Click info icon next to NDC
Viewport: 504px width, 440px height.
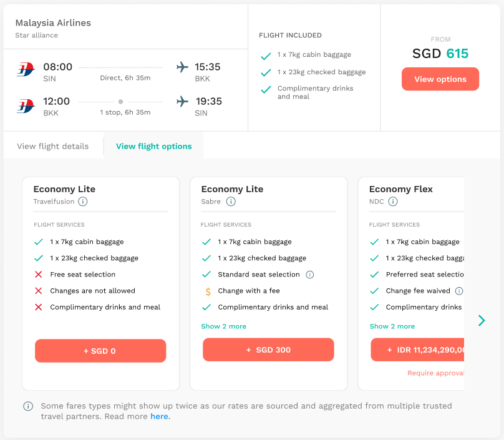pyautogui.click(x=393, y=202)
